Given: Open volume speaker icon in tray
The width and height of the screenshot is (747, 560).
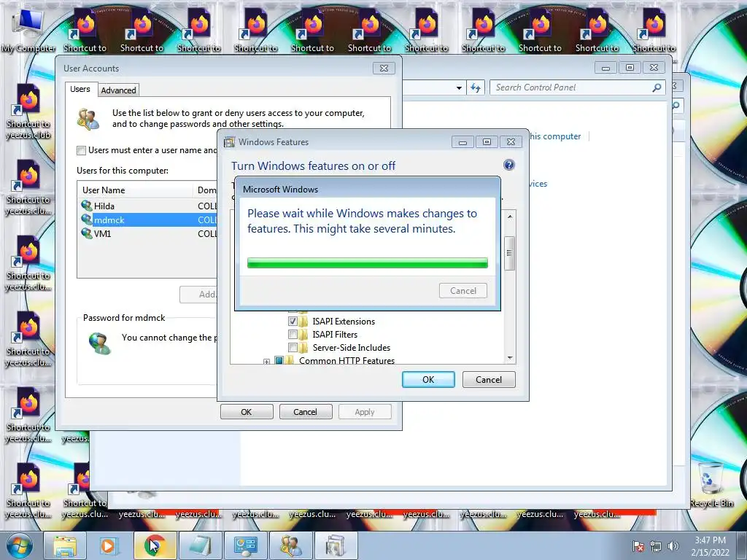Looking at the screenshot, I should 673,546.
